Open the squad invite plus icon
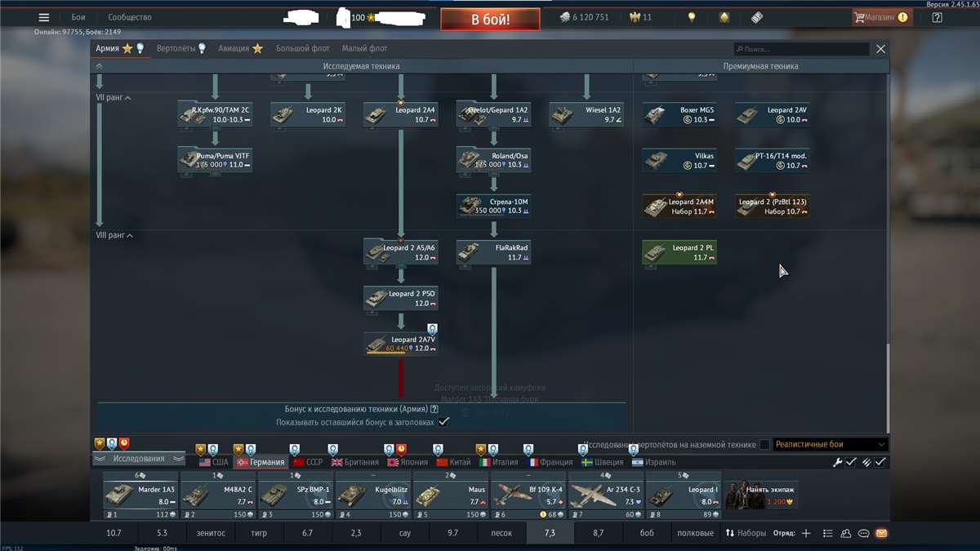The height and width of the screenshot is (551, 980). [806, 533]
